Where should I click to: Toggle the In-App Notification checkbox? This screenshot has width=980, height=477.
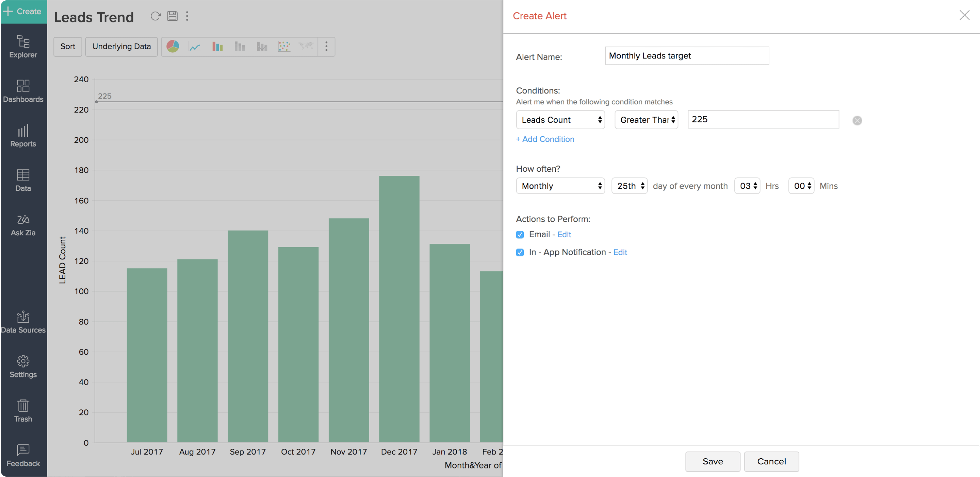tap(520, 252)
